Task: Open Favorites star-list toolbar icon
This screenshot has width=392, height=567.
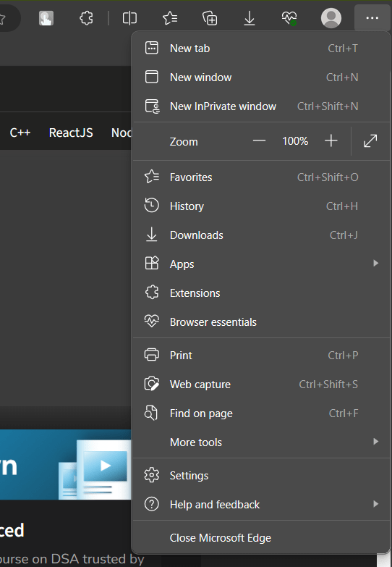Action: pos(170,18)
